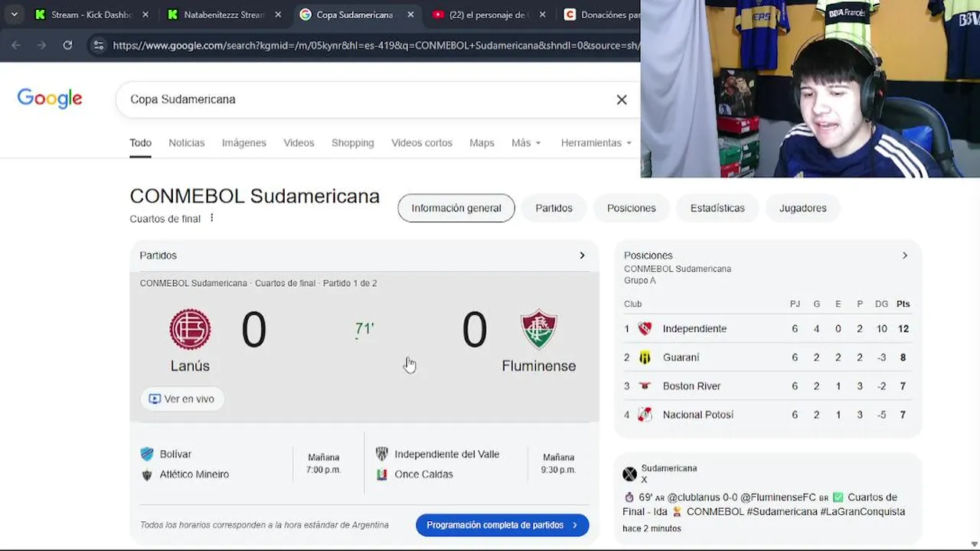Image resolution: width=980 pixels, height=551 pixels.
Task: Switch to the Imágenes search tab
Action: (244, 143)
